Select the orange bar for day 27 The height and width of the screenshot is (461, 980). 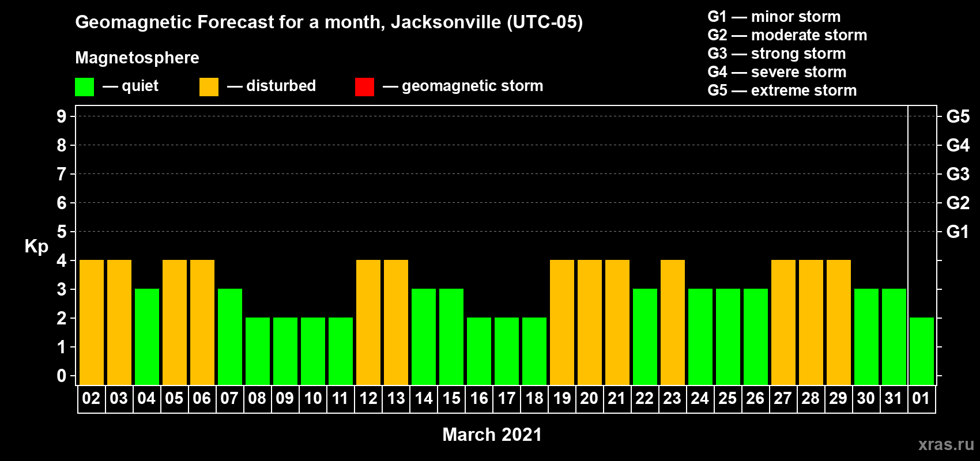click(x=783, y=323)
